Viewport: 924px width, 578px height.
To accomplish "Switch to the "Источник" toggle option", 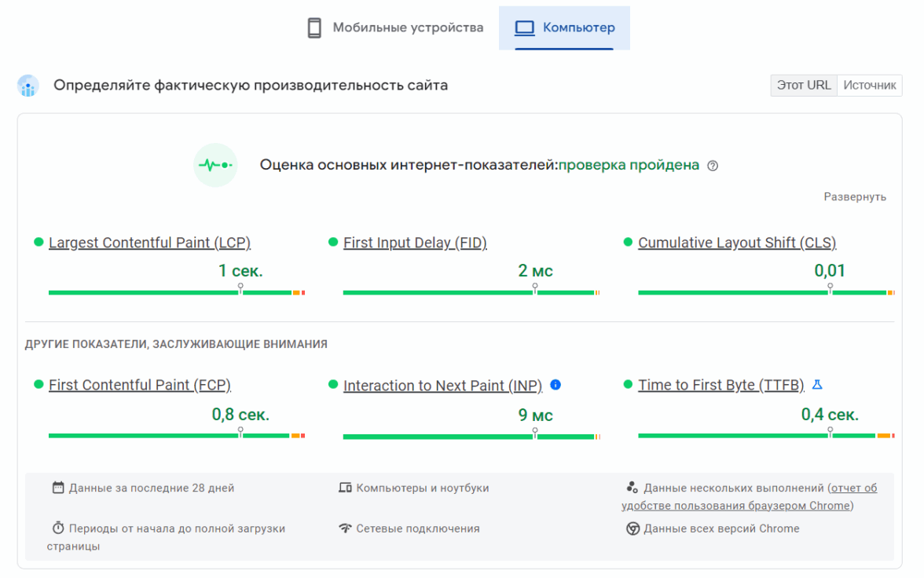I will point(870,85).
